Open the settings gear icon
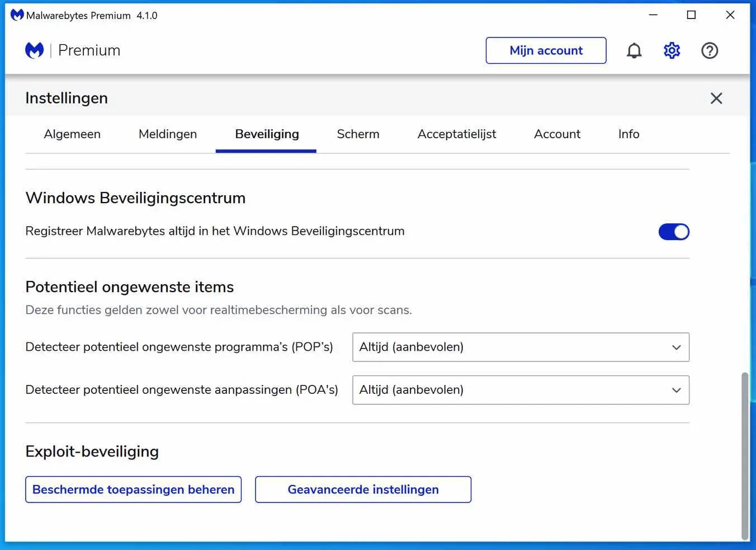756x550 pixels. 672,51
